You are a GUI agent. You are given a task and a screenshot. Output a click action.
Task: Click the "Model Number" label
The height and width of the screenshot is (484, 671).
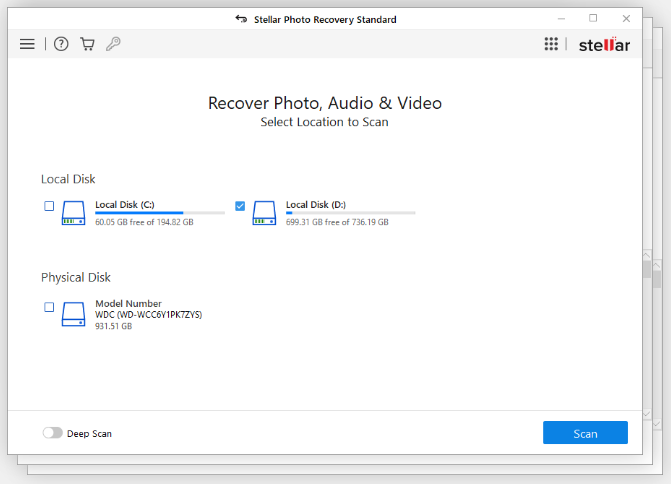click(x=128, y=303)
